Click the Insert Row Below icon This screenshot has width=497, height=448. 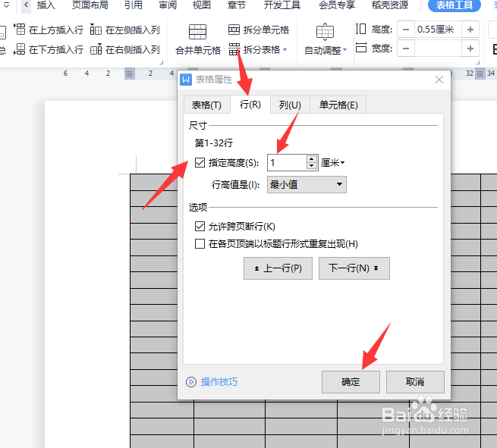point(20,49)
